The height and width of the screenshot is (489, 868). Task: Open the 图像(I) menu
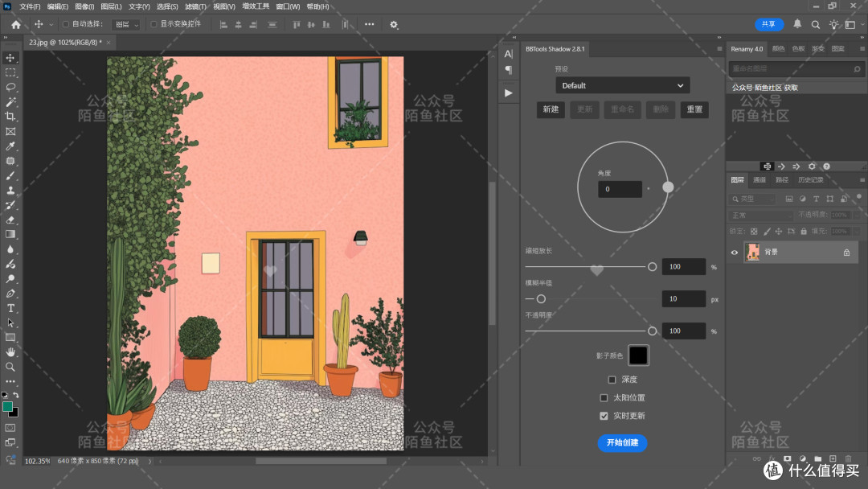point(84,6)
